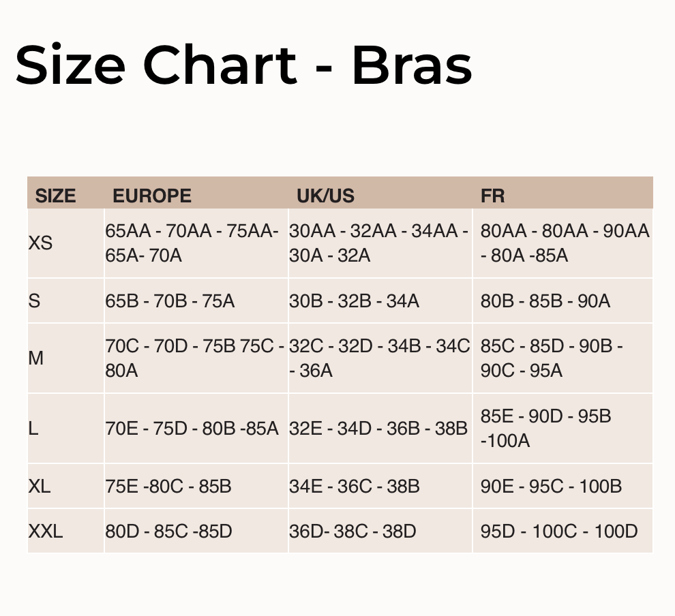Click the FR cell 80B - 85B - 90A
Image resolution: width=675 pixels, height=616 pixels.
click(545, 301)
